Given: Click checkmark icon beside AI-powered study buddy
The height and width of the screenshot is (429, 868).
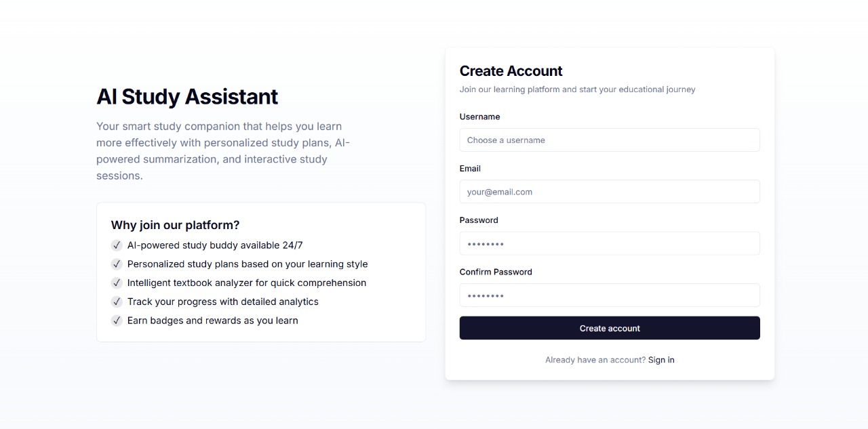Looking at the screenshot, I should click(x=117, y=245).
